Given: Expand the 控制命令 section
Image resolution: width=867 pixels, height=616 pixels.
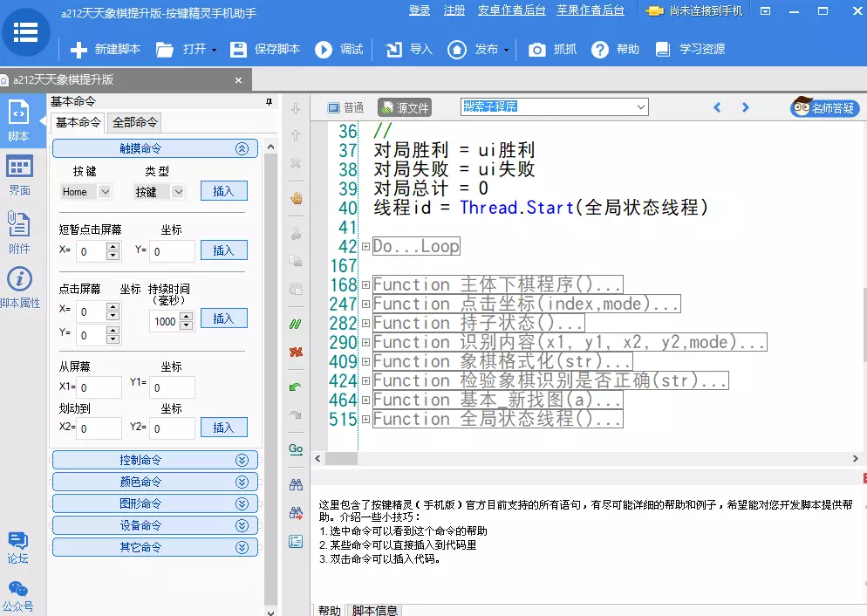Looking at the screenshot, I should tap(155, 460).
